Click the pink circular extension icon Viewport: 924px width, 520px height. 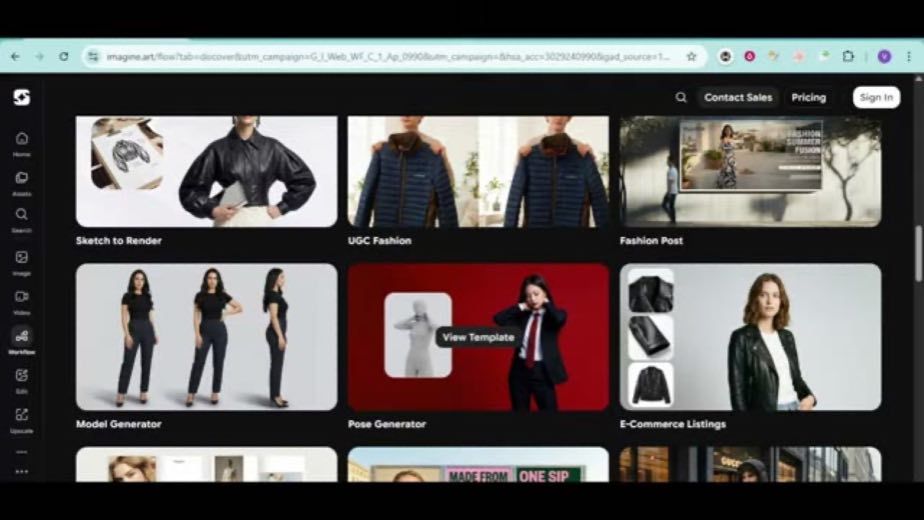pyautogui.click(x=750, y=57)
